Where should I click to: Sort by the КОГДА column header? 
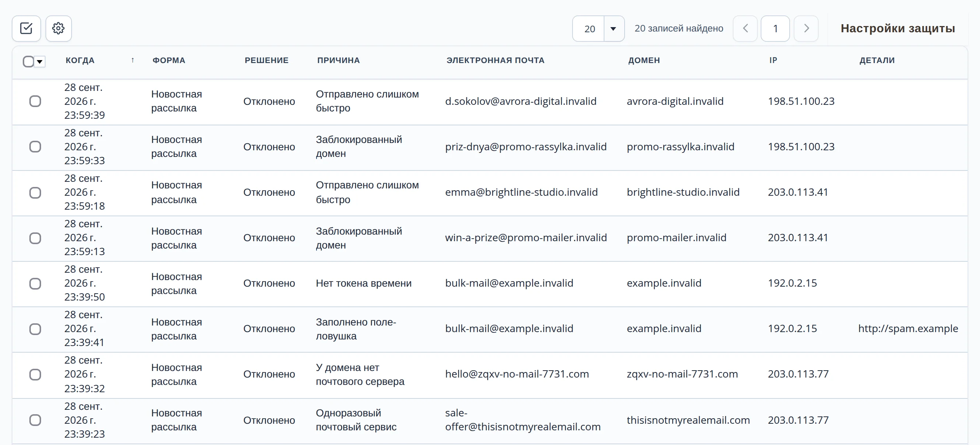pos(80,60)
